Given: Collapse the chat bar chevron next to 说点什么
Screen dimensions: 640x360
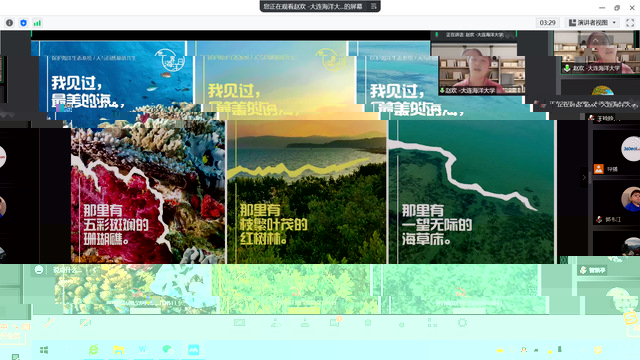Looking at the screenshot, I should click(x=94, y=270).
